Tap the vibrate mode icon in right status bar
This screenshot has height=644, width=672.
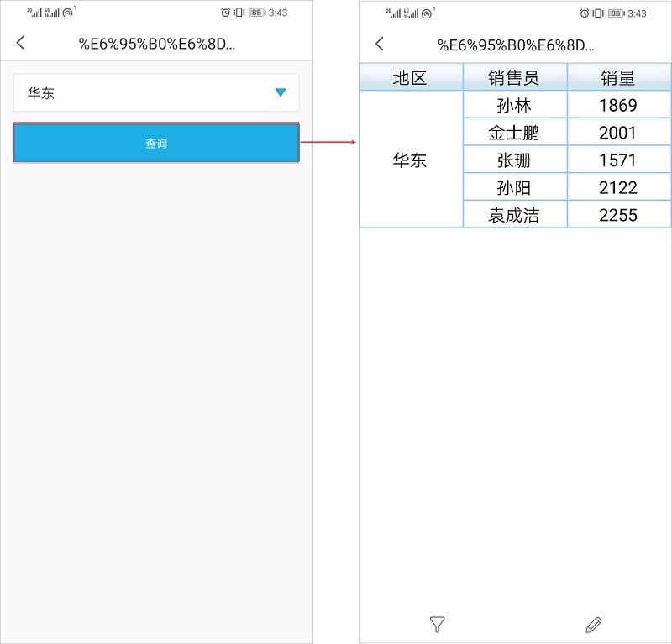point(597,13)
